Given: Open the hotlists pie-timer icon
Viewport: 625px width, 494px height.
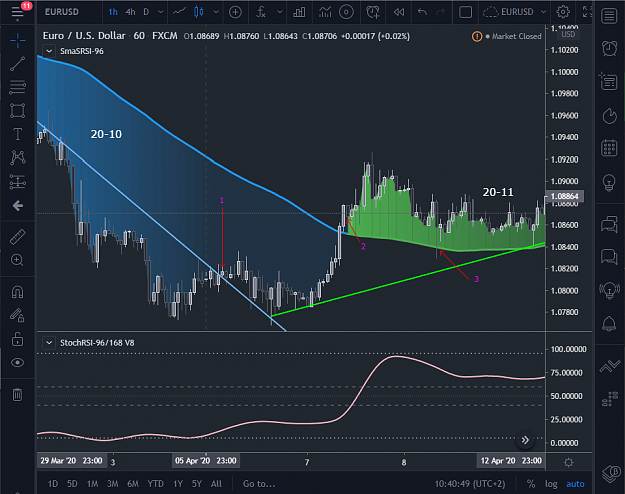Looking at the screenshot, I should (x=609, y=116).
